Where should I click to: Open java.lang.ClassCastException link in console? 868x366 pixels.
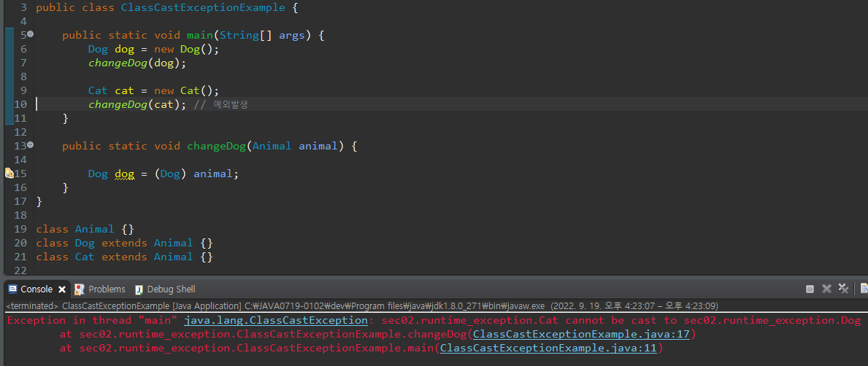[276, 321]
